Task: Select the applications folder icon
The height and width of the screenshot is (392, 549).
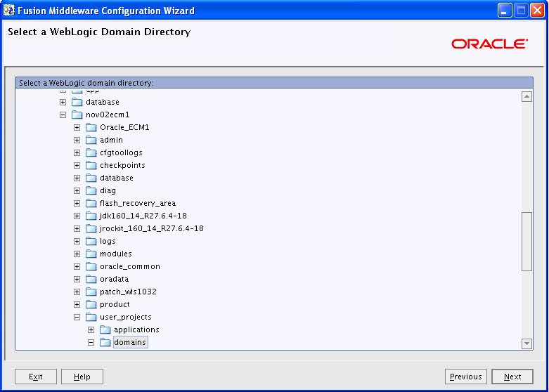Action: coord(105,329)
